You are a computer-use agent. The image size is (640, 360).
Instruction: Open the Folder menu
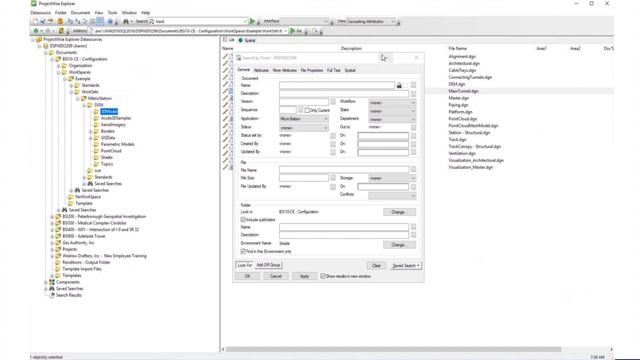[x=60, y=13]
